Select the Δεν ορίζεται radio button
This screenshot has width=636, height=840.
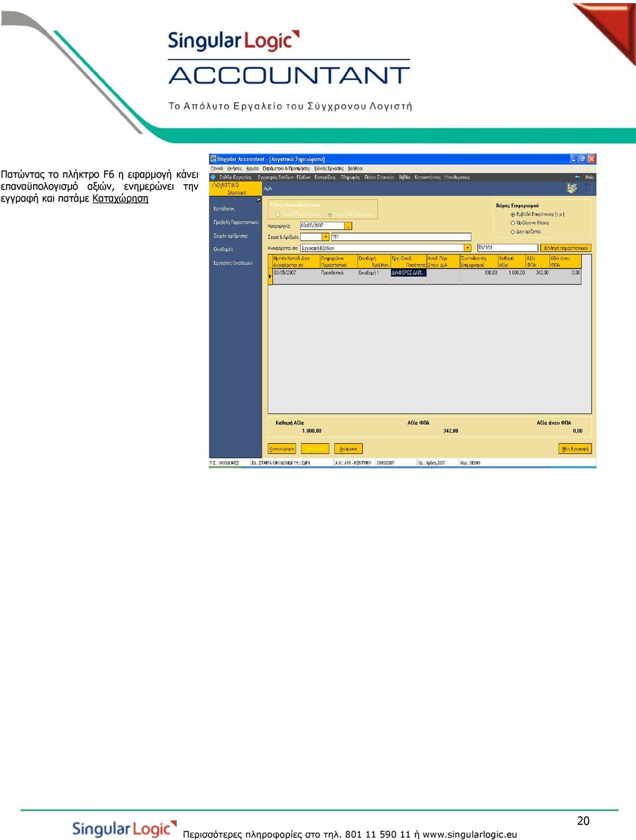point(513,232)
